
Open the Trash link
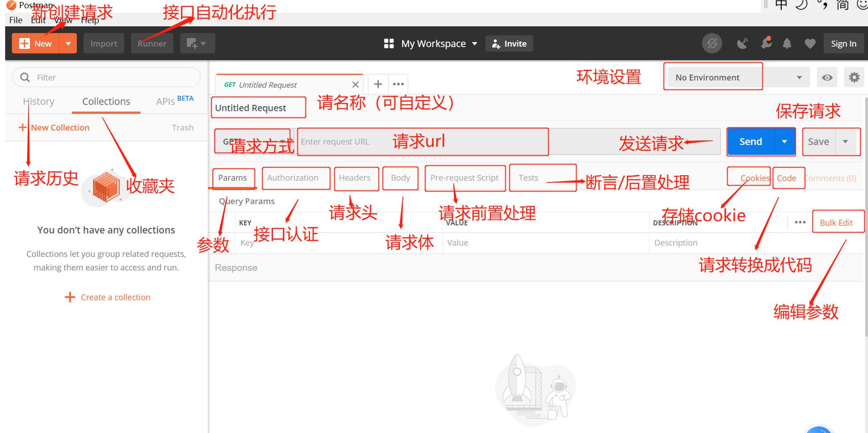coord(183,127)
